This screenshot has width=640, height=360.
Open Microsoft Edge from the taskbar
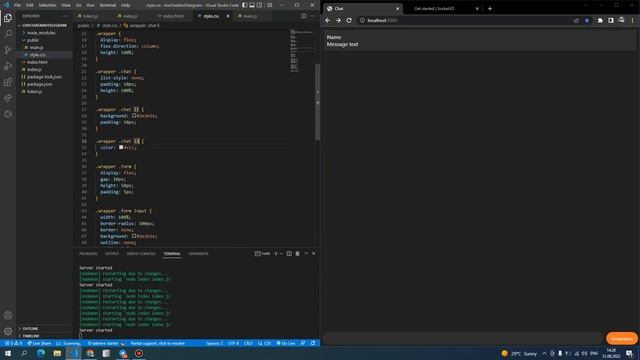(41, 353)
